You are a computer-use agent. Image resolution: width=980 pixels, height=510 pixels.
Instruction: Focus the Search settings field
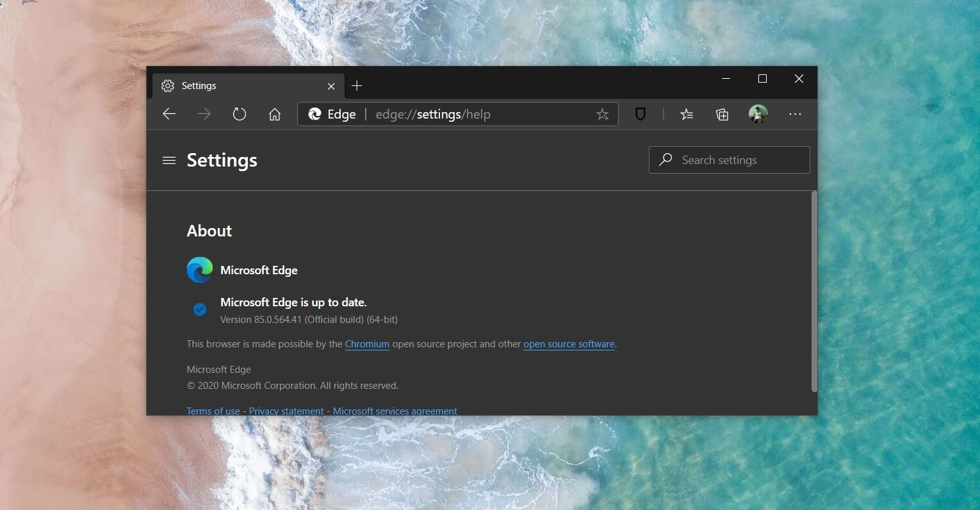[x=730, y=160]
